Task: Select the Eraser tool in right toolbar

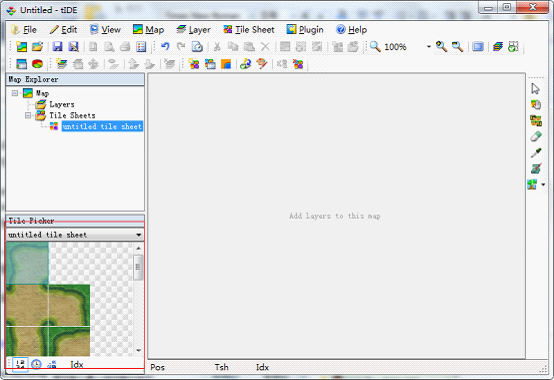Action: tap(536, 136)
